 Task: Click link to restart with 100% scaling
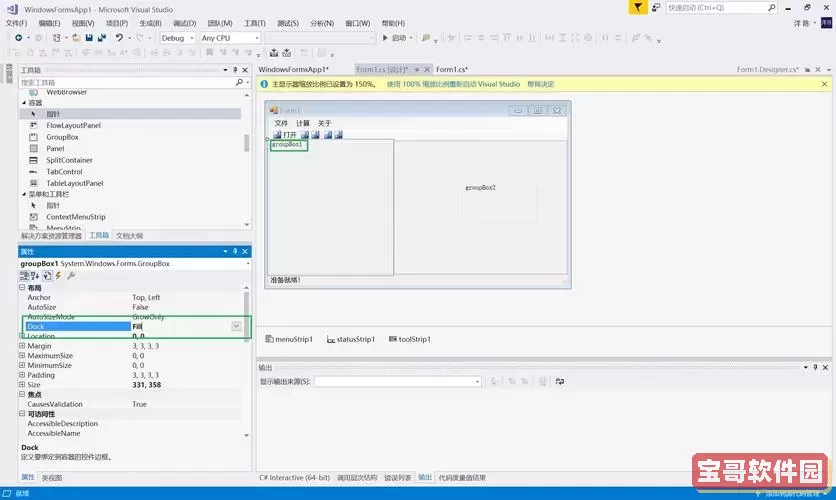[453, 84]
